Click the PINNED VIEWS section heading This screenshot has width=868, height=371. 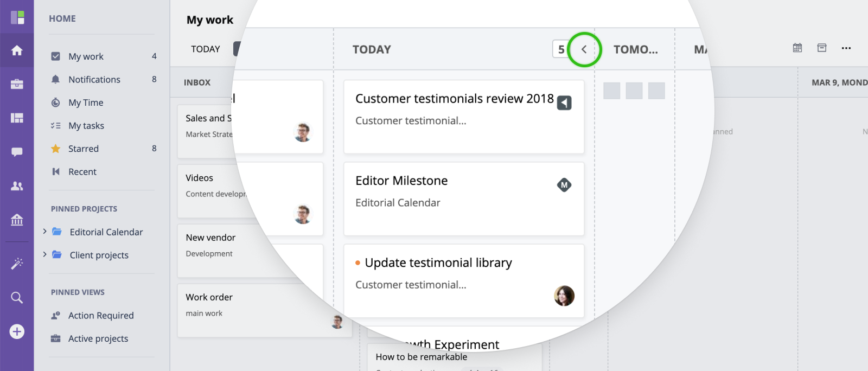78,292
